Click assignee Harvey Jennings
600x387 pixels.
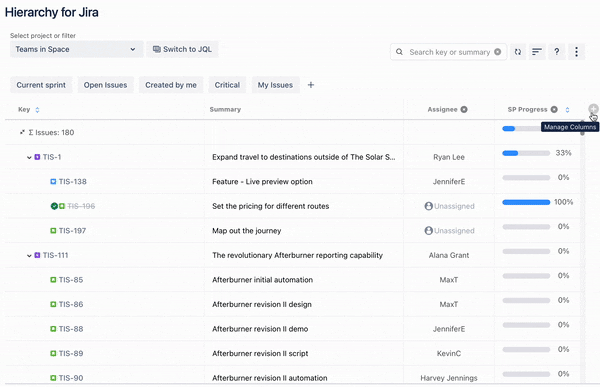(449, 378)
